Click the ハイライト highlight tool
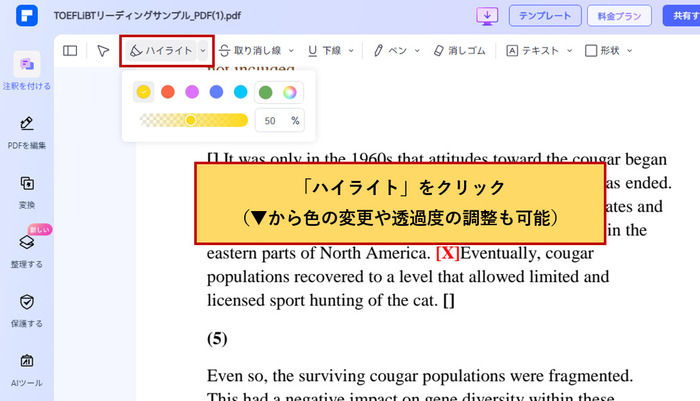The width and height of the screenshot is (700, 401). tap(160, 50)
